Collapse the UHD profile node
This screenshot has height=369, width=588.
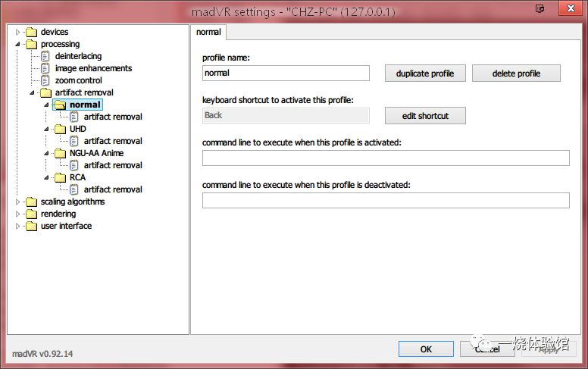pyautogui.click(x=46, y=129)
